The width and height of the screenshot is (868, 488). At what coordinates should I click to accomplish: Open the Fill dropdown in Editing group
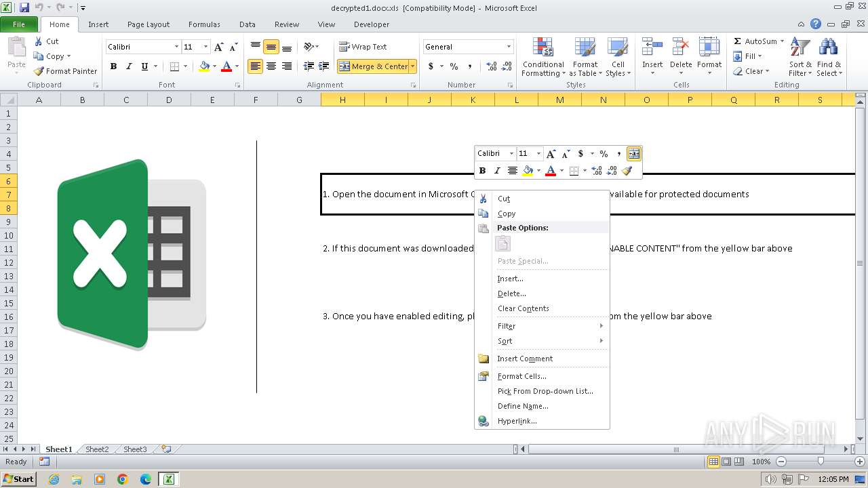(747, 56)
